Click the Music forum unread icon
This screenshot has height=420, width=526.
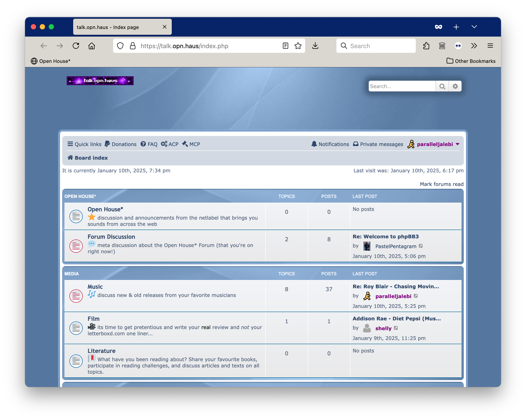point(76,296)
